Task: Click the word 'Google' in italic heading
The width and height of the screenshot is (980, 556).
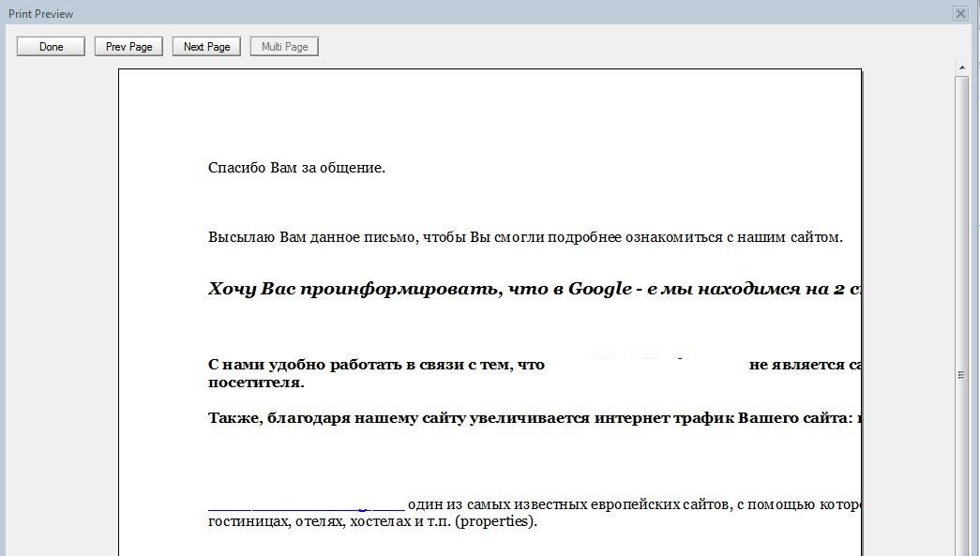Action: (x=599, y=289)
